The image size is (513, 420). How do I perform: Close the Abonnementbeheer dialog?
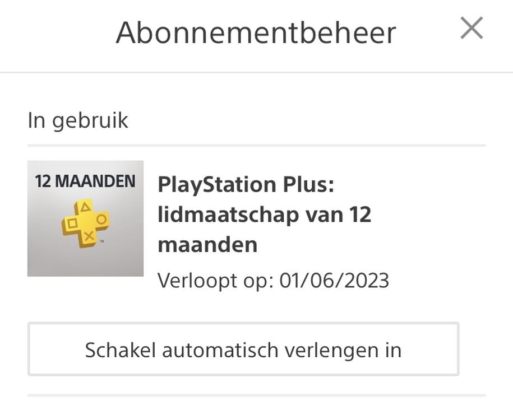pyautogui.click(x=472, y=28)
